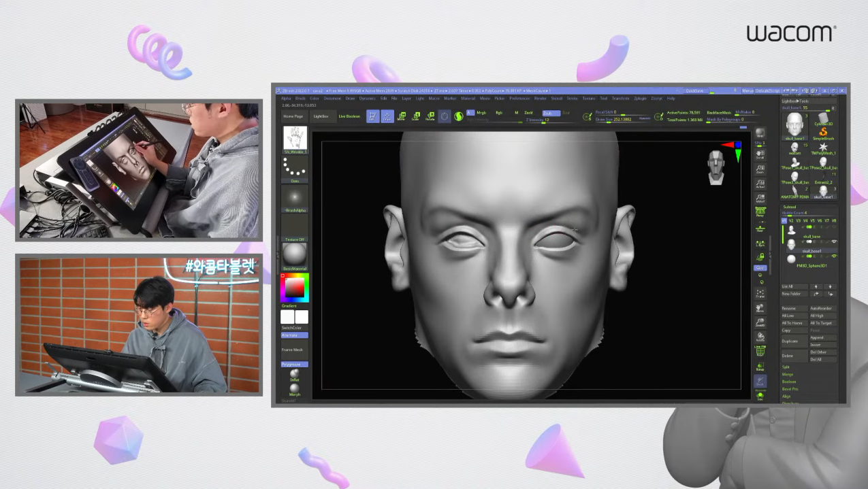Image resolution: width=868 pixels, height=489 pixels.
Task: Select the Inflat brush icon
Action: tap(295, 375)
